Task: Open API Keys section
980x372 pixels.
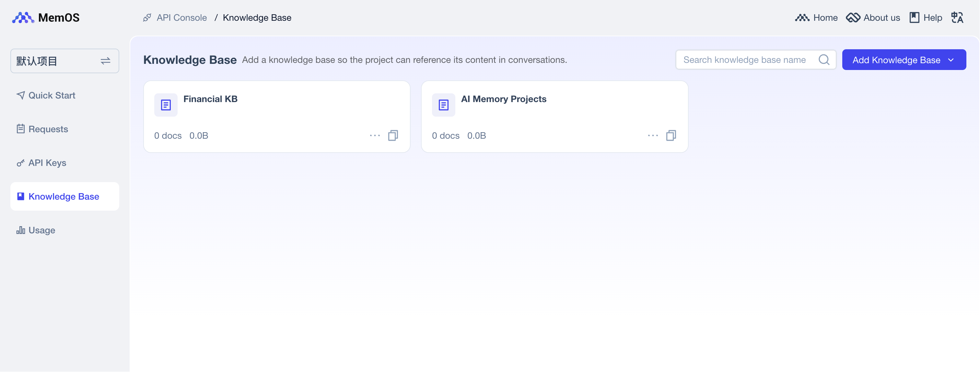Action: pyautogui.click(x=47, y=163)
